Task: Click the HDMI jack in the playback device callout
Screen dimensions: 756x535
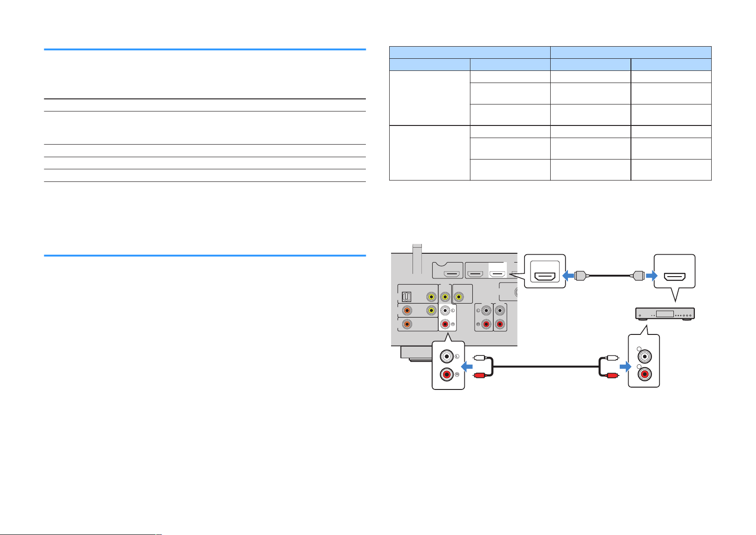Action: 674,277
